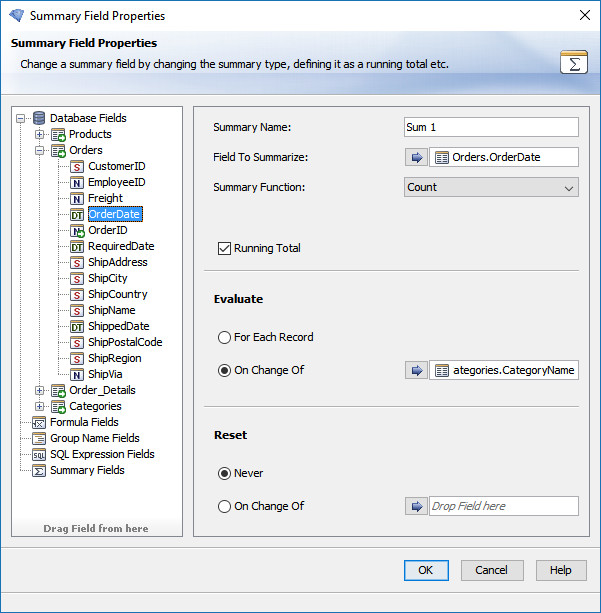The height and width of the screenshot is (613, 601).
Task: Expand the Order_Details table node
Action: pyautogui.click(x=40, y=390)
